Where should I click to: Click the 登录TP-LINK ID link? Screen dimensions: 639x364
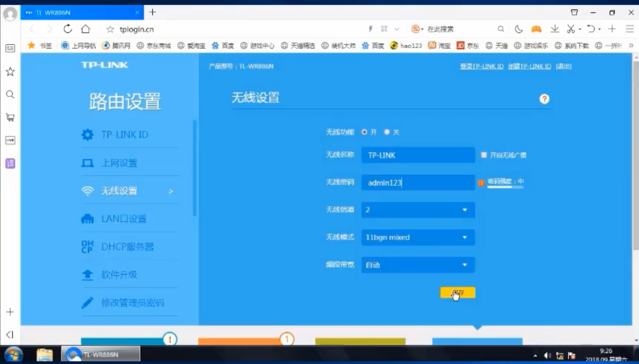coord(481,66)
